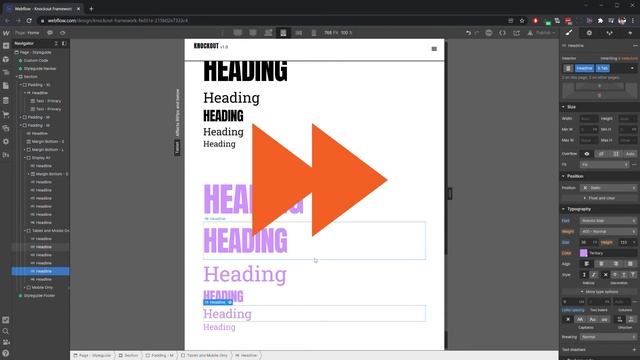
Task: Open the Position Static dropdown
Action: click(x=608, y=188)
